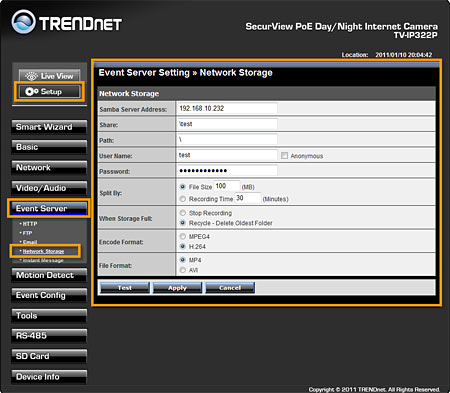Choose MP4 file format

[x=183, y=260]
